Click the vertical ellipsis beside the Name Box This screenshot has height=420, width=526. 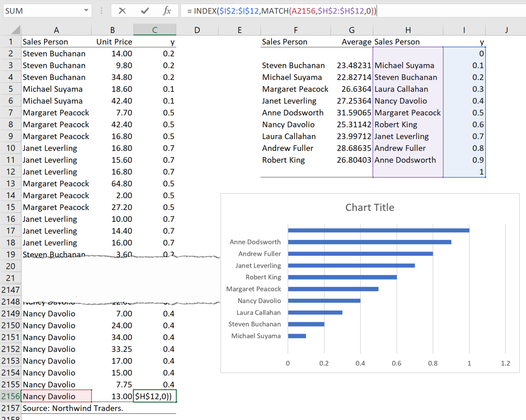click(101, 11)
